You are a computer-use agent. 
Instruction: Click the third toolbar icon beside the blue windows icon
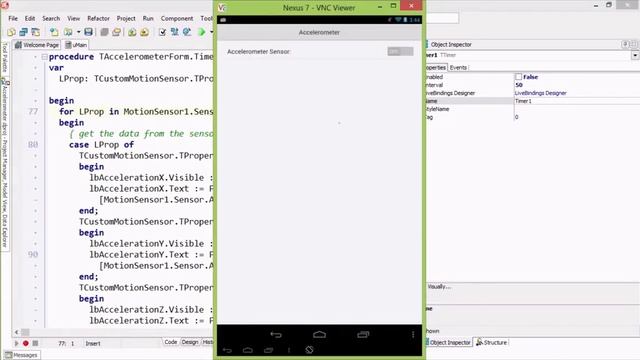click(36, 32)
